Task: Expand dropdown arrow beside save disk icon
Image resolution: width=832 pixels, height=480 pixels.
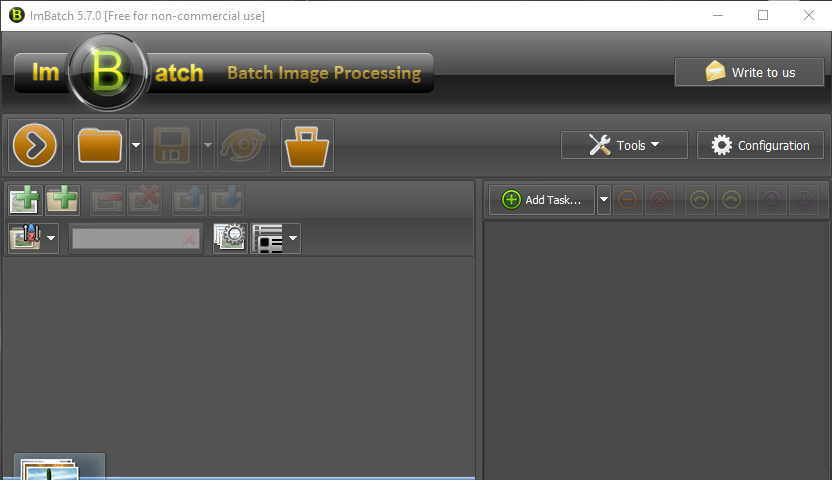Action: tap(208, 145)
